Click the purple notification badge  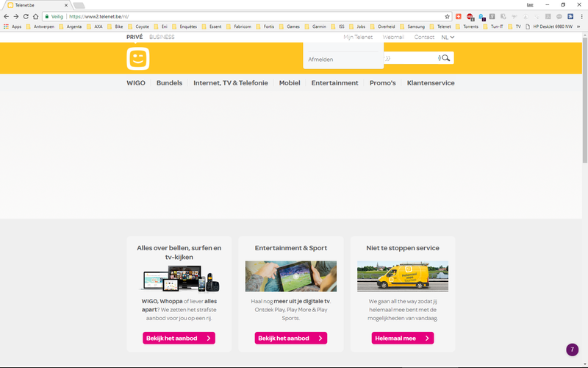[x=572, y=350]
